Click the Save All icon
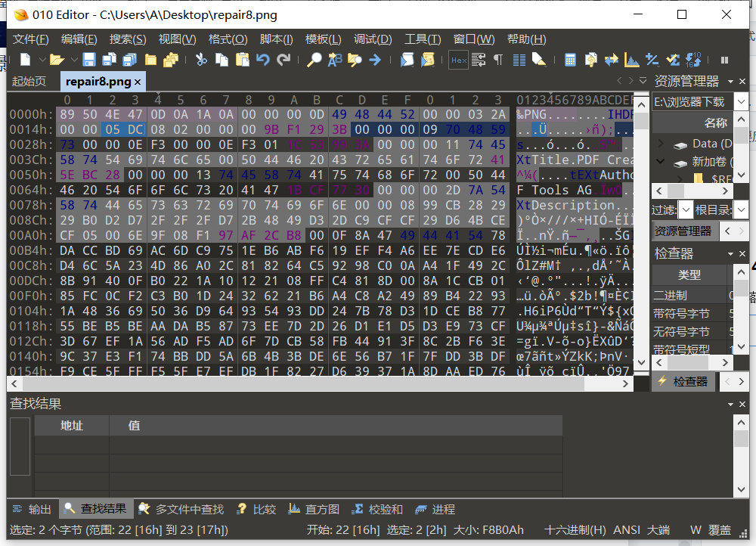Image resolution: width=756 pixels, height=546 pixels. tap(130, 60)
